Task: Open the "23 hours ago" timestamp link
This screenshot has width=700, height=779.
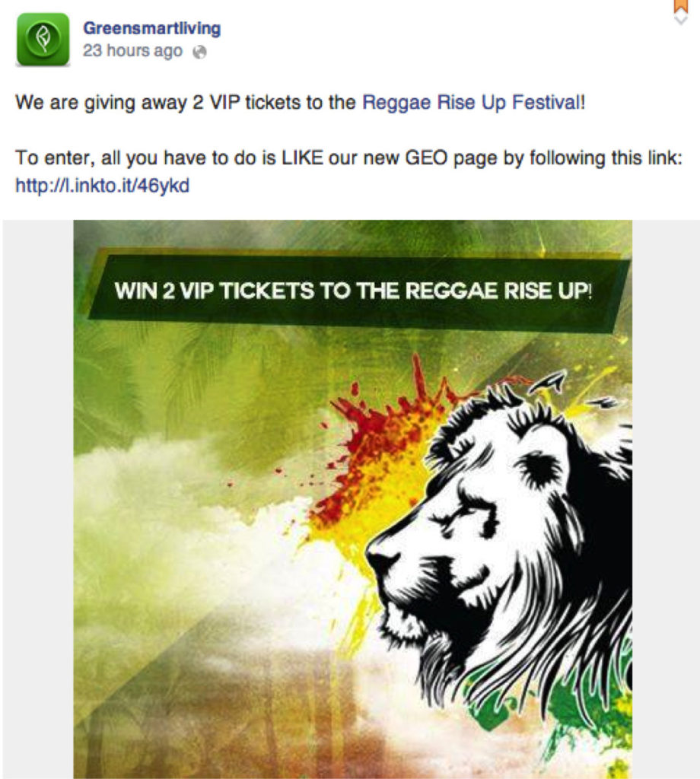Action: (132, 51)
